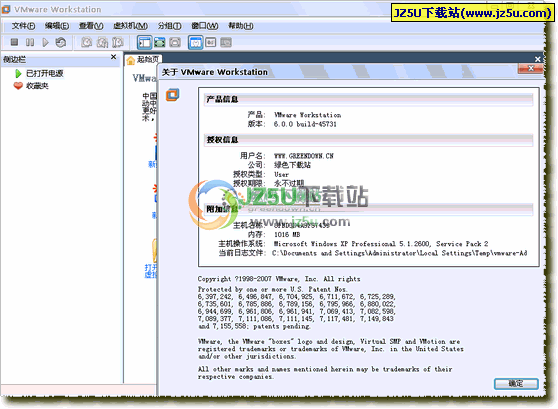Open the 窗口(W) menu
This screenshot has height=409, width=558.
[x=205, y=26]
